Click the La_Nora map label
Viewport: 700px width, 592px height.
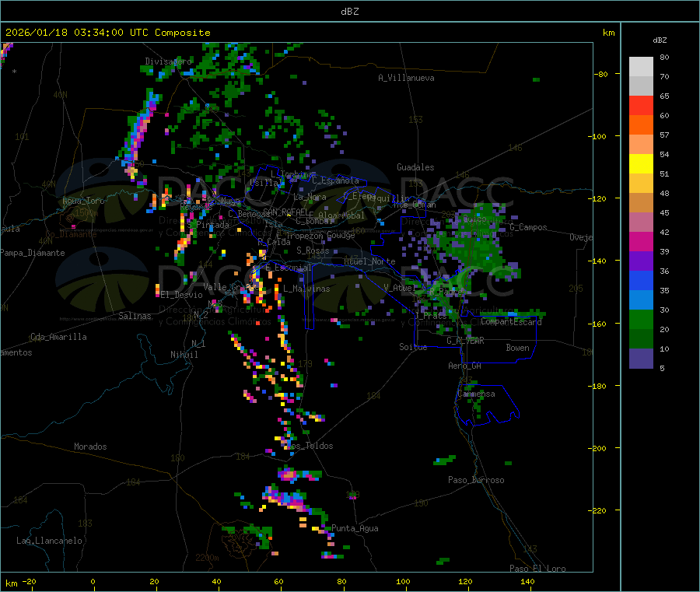(310, 197)
